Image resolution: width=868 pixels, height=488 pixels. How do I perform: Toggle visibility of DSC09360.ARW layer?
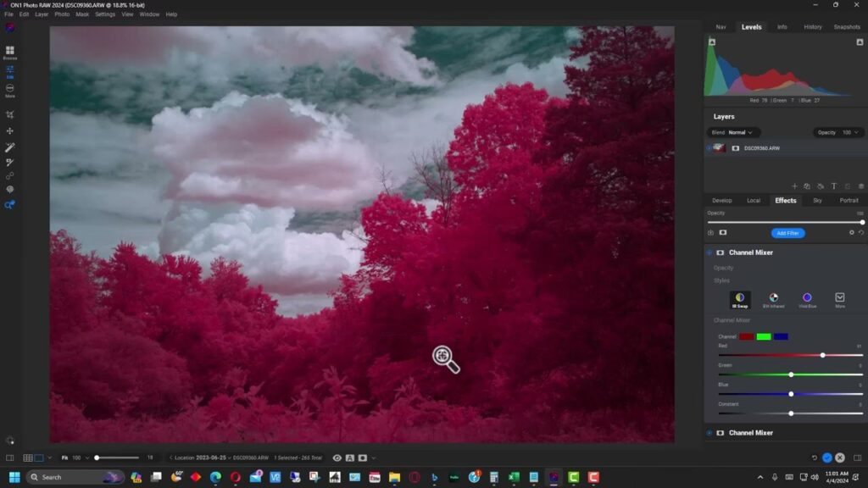[x=709, y=147]
